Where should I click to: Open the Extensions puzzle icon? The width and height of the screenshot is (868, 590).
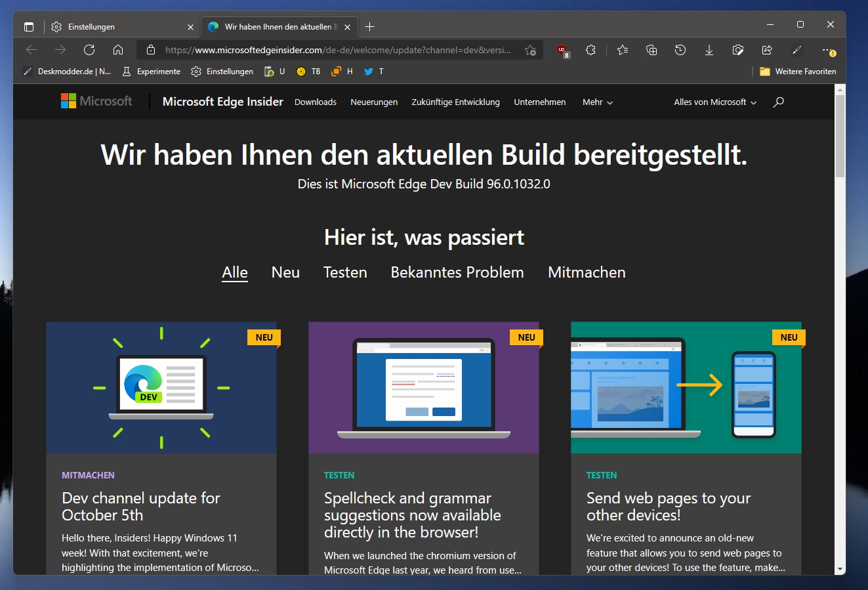point(590,50)
